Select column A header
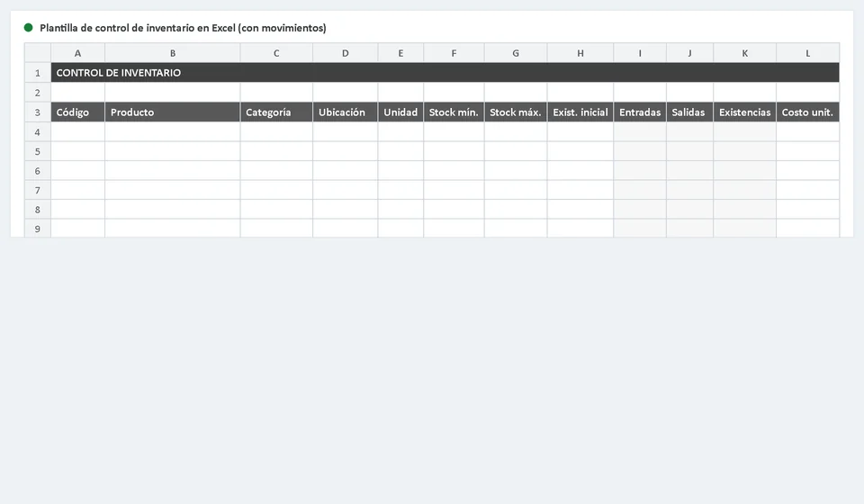The image size is (864, 504). [x=77, y=53]
